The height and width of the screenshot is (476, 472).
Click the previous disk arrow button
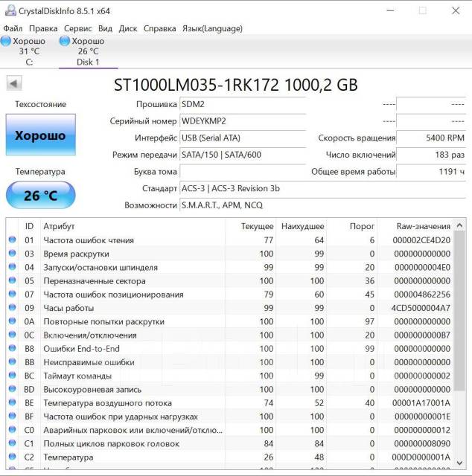[13, 84]
